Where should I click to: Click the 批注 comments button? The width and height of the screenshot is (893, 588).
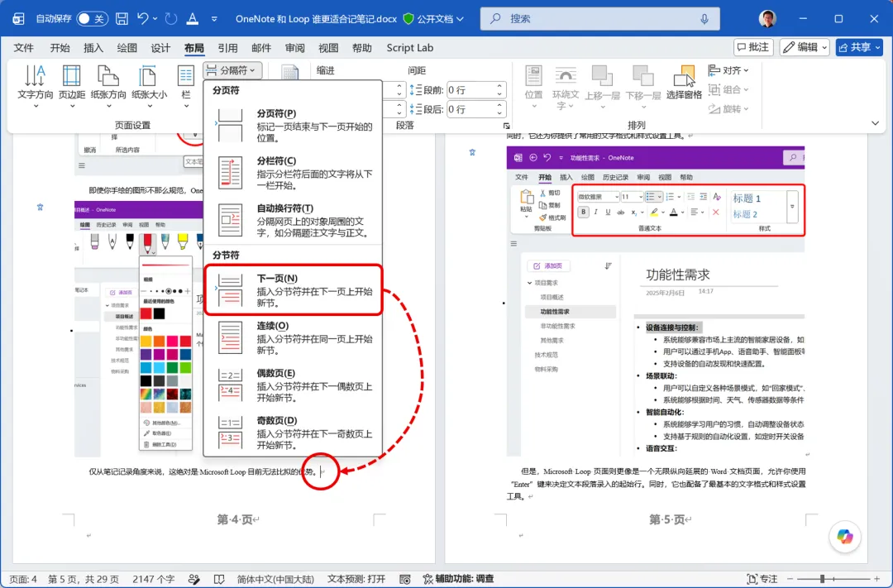pos(753,47)
